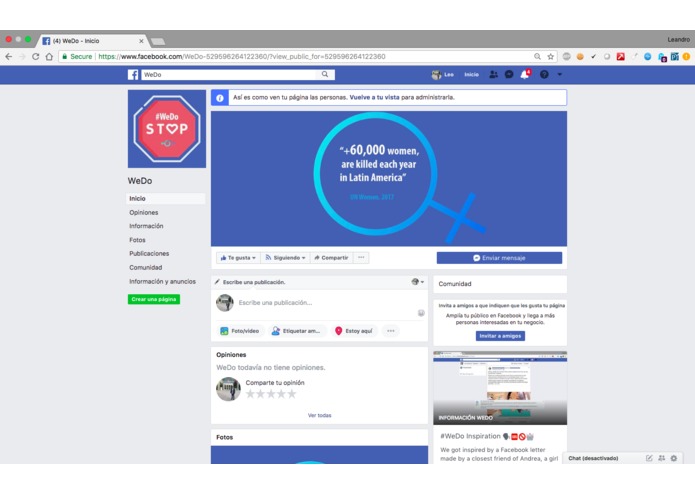695x494 pixels.
Task: Select Información in page sidebar
Action: tap(146, 226)
